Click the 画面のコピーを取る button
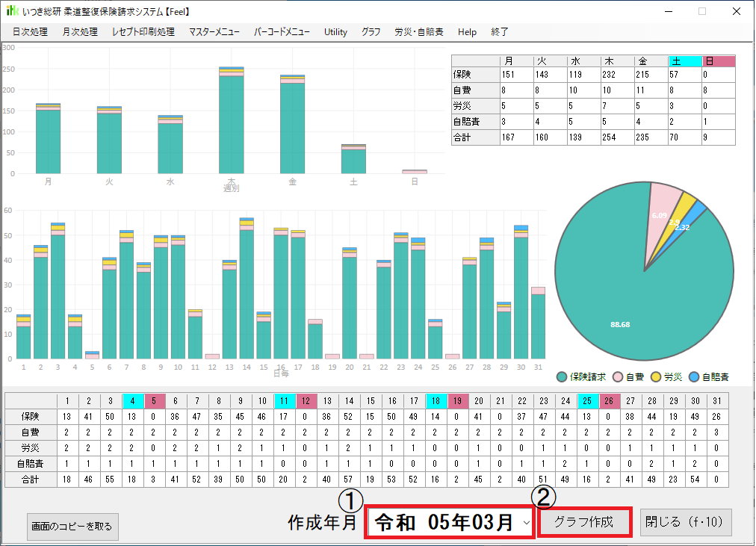This screenshot has width=756, height=546. pos(72,526)
